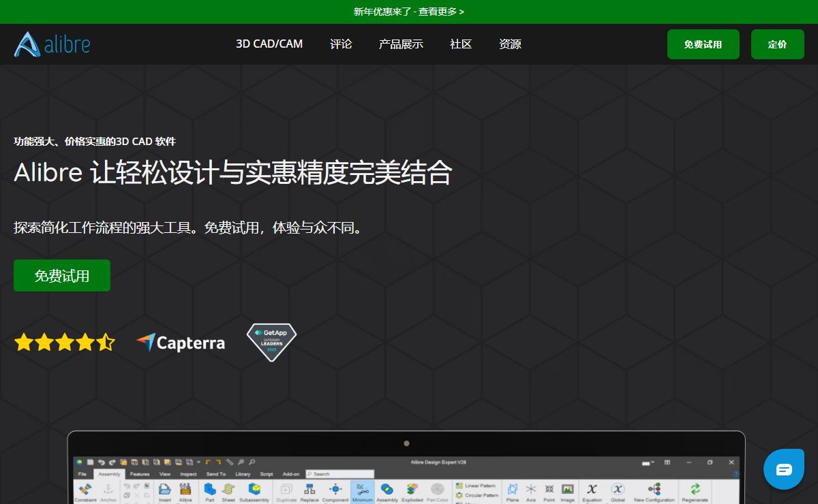The image size is (818, 504).
Task: Open the display dropdown near window controls
Action: point(647,462)
